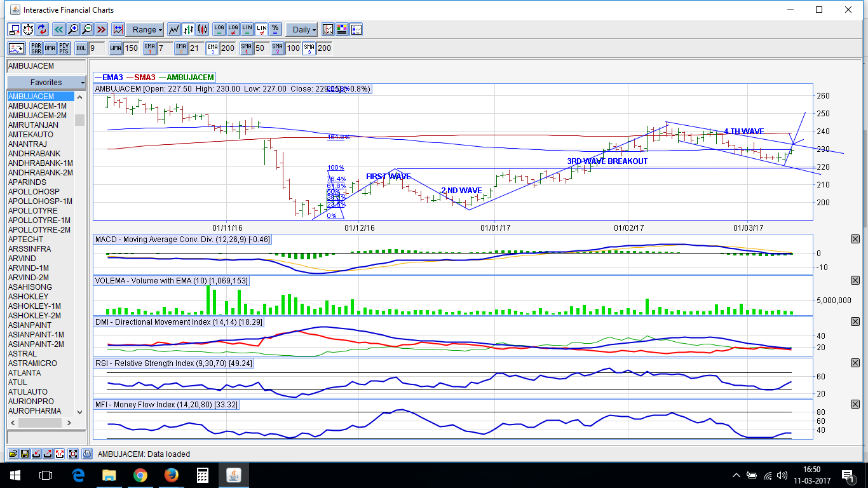This screenshot has height=488, width=868.
Task: Close the MFI Money Flow panel
Action: 855,404
